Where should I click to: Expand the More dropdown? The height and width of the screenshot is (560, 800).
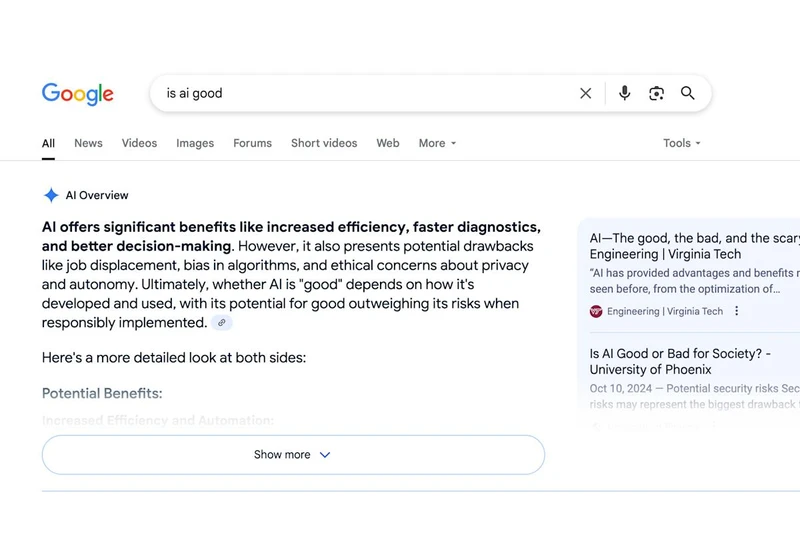(437, 143)
